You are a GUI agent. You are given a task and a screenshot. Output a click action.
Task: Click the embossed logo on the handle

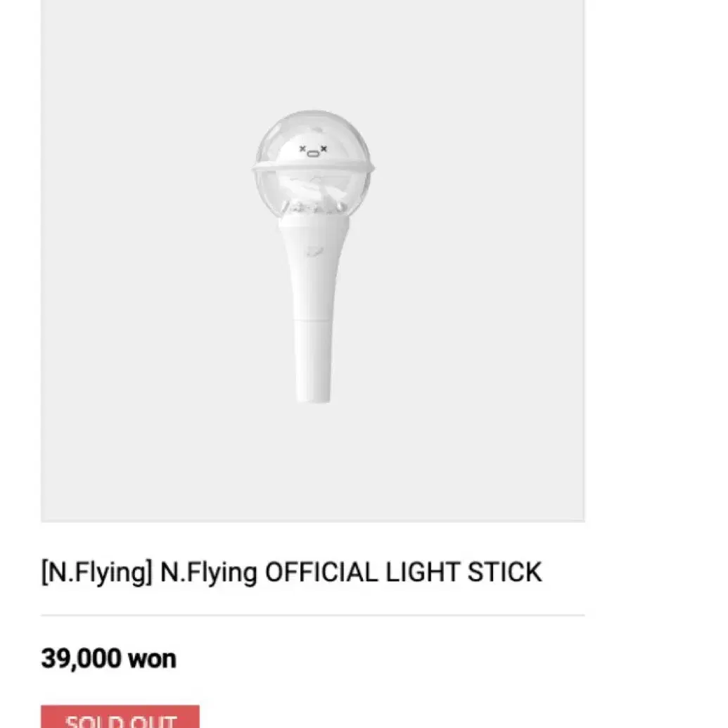click(314, 251)
